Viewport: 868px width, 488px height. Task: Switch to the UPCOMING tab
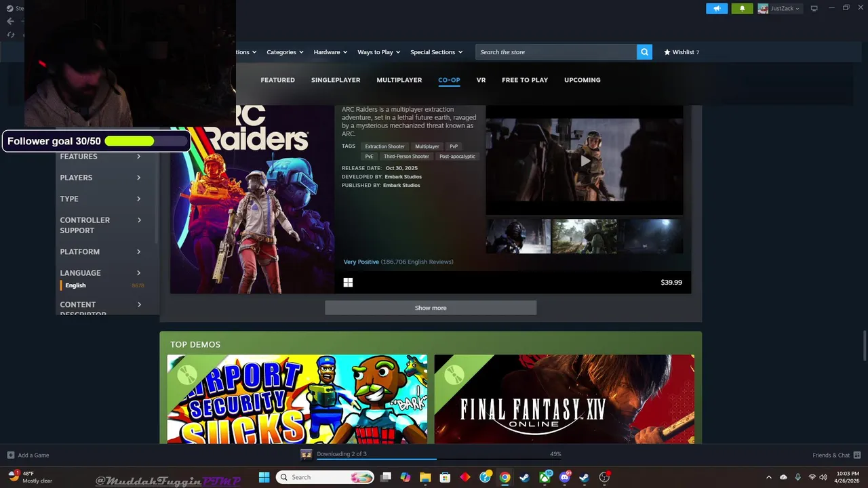(x=583, y=80)
